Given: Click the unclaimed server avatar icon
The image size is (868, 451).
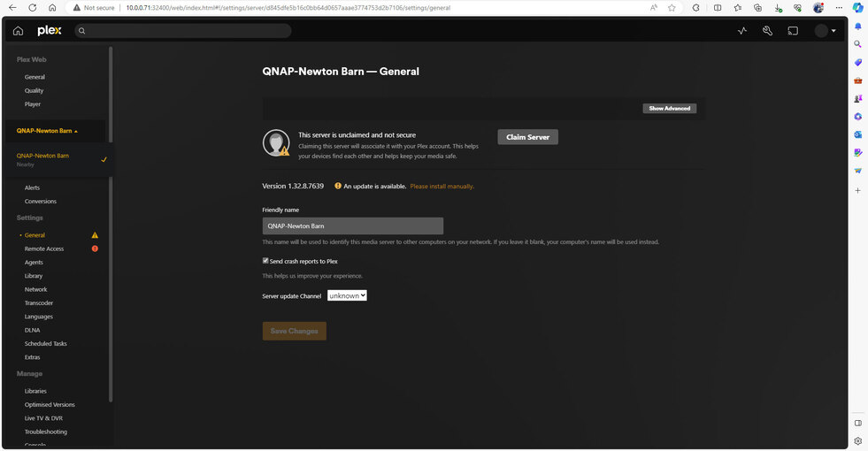Looking at the screenshot, I should click(276, 142).
